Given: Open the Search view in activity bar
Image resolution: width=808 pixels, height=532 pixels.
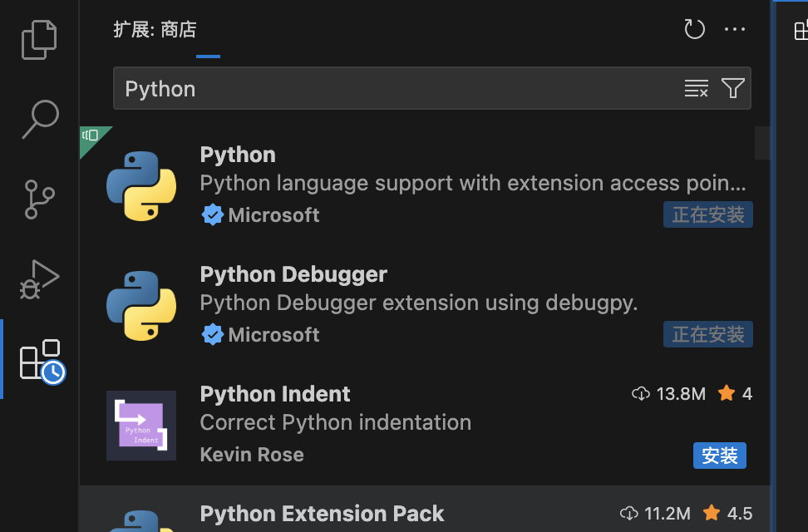Looking at the screenshot, I should point(40,119).
